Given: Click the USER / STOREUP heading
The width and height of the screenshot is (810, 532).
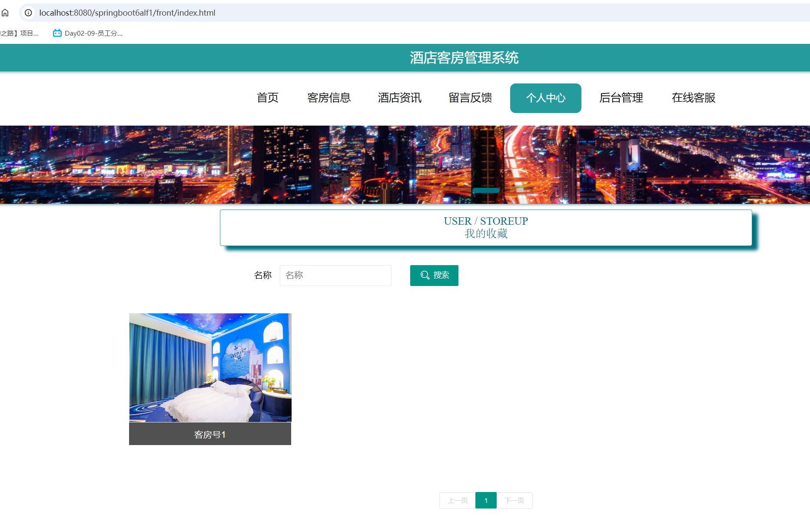Looking at the screenshot, I should click(x=486, y=221).
